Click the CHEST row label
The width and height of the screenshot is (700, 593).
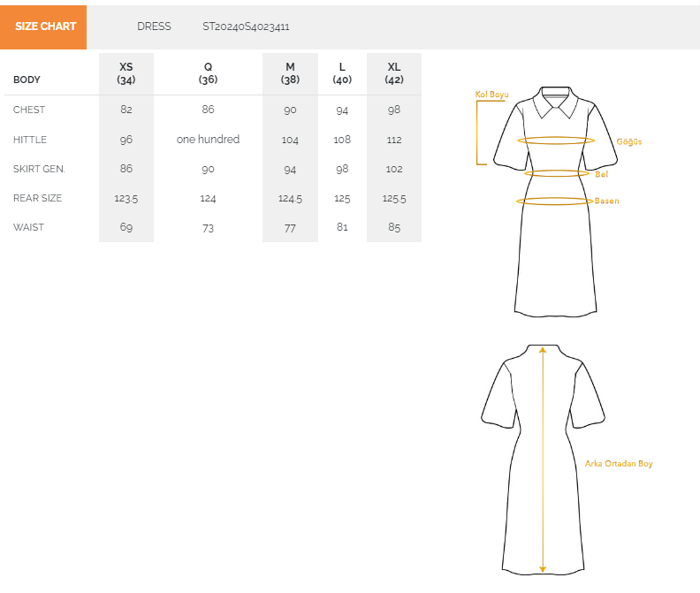coord(29,110)
